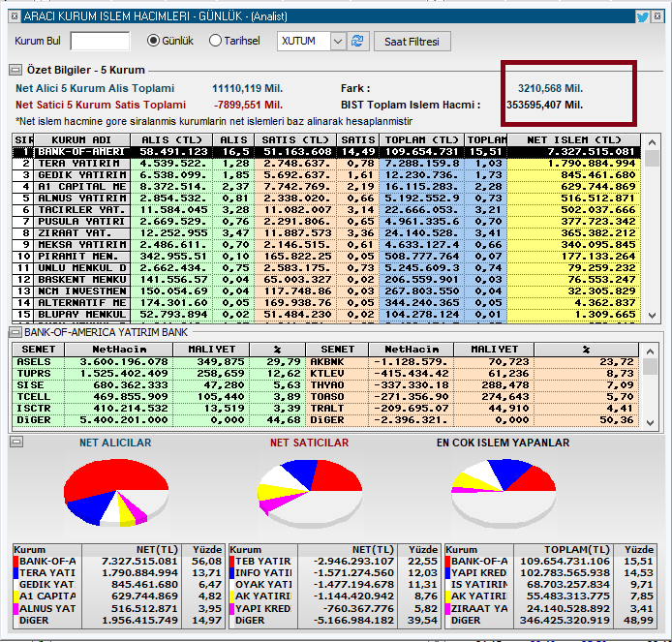Click the TRALT stock cell

[337, 408]
